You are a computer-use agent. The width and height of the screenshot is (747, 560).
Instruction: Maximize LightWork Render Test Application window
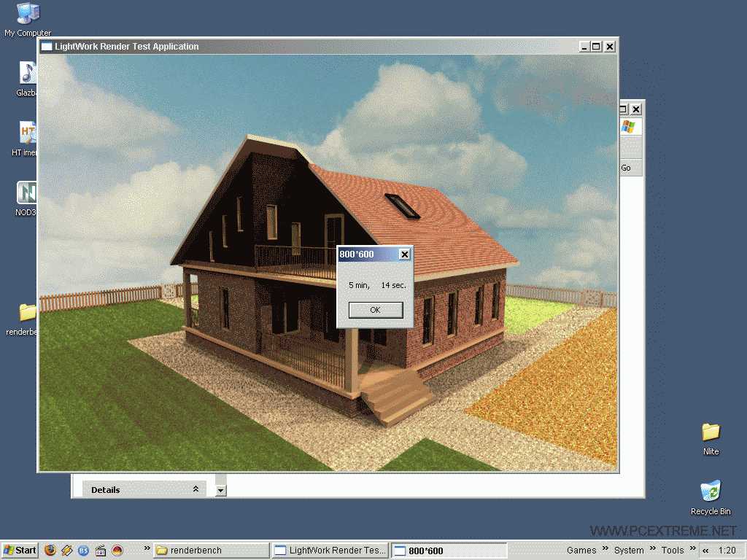(596, 47)
